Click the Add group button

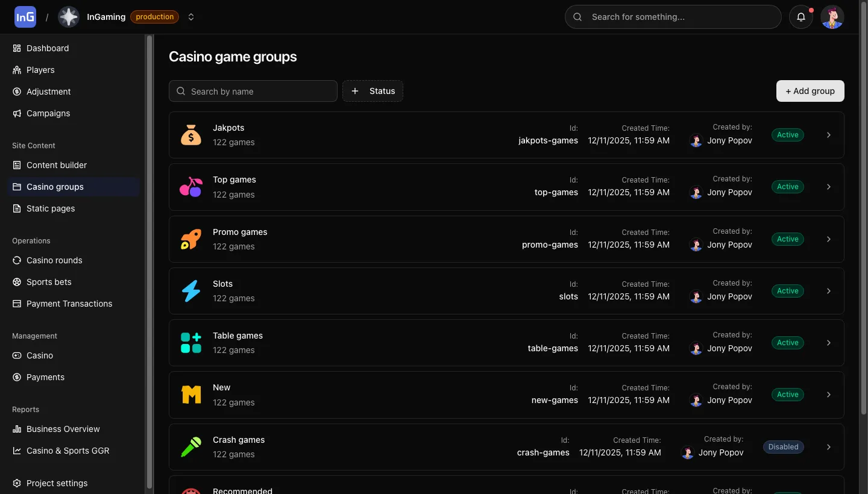click(x=810, y=91)
